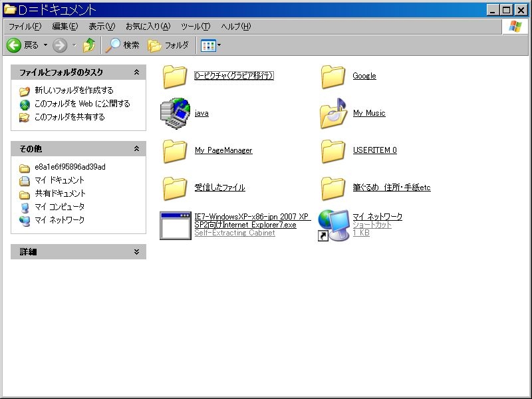Viewport: 532px width, 399px height.
Task: Click 新しいフォルダを作成する link
Action: 74,90
